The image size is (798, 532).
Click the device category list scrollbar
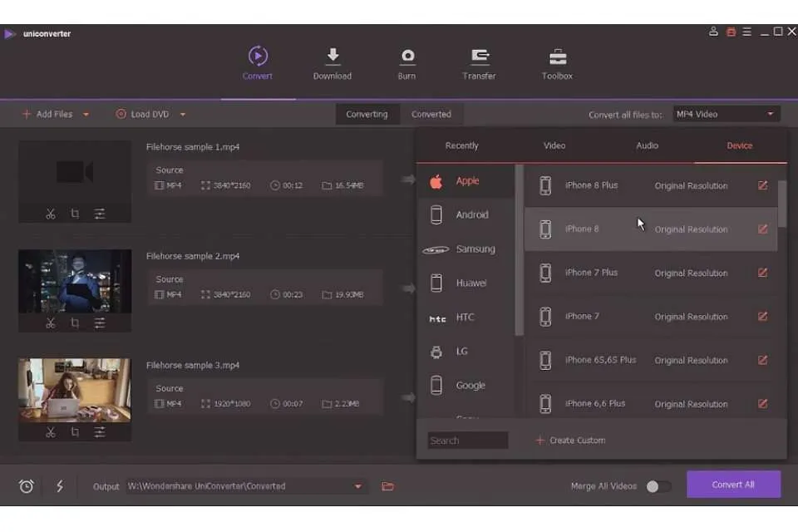(519, 250)
